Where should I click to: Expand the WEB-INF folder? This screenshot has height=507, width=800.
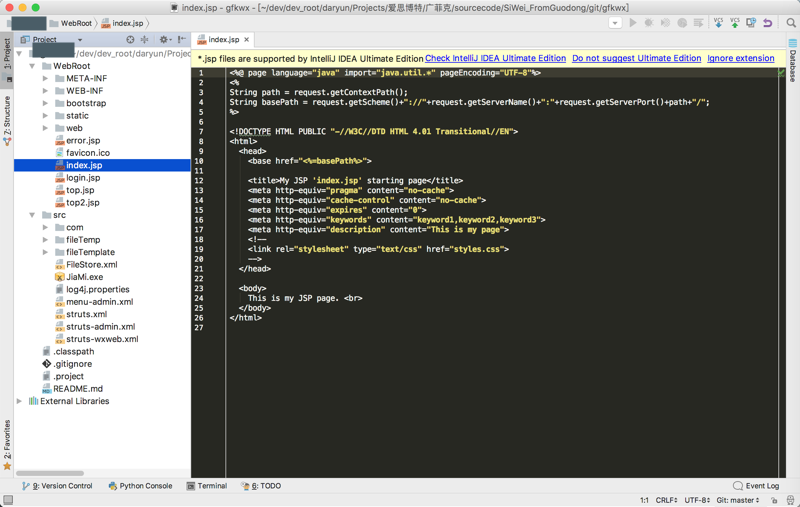(45, 91)
